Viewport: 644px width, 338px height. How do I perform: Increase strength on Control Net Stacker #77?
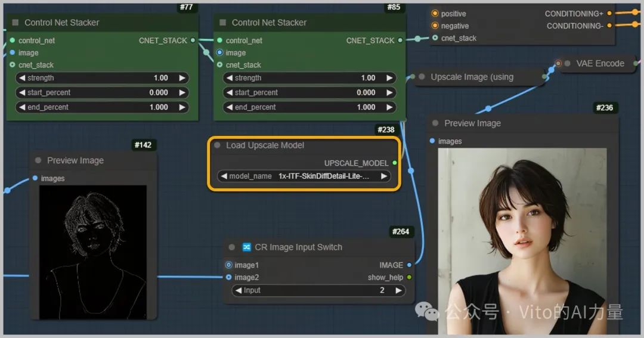coord(182,77)
